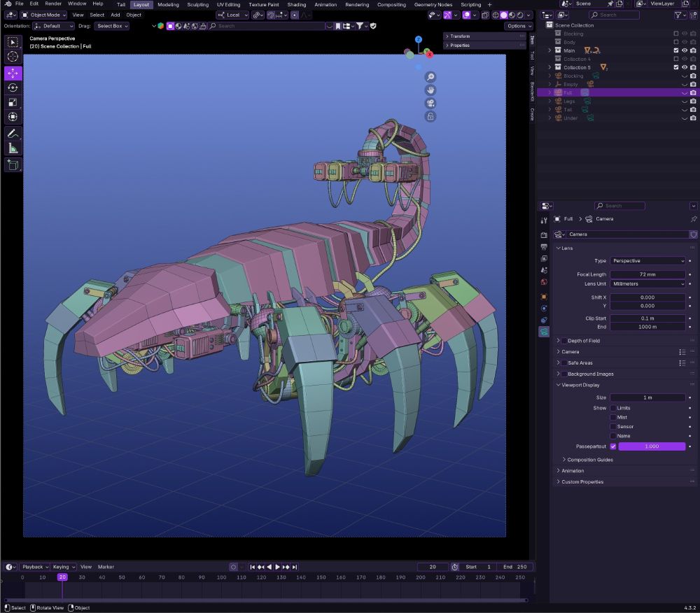Click the Passepartout opacity slider
The image size is (700, 613).
tap(652, 446)
